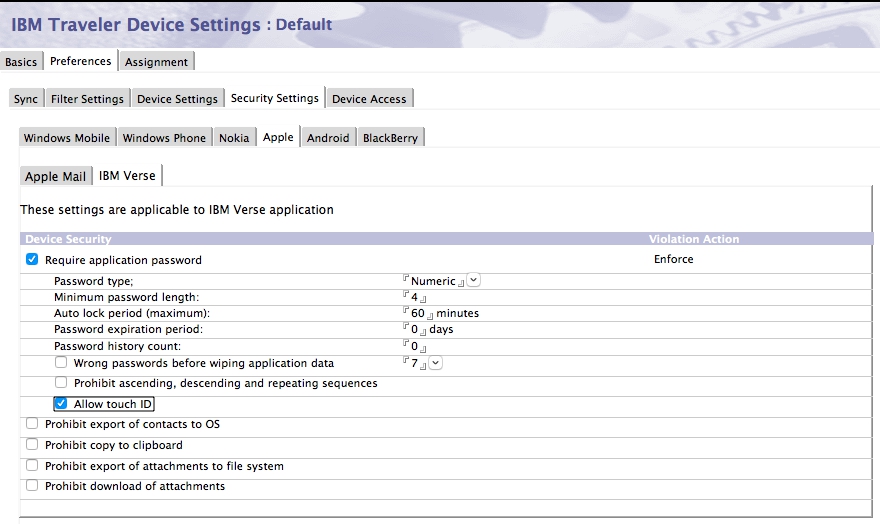Click the Password history count field
This screenshot has height=524, width=880.
414,346
